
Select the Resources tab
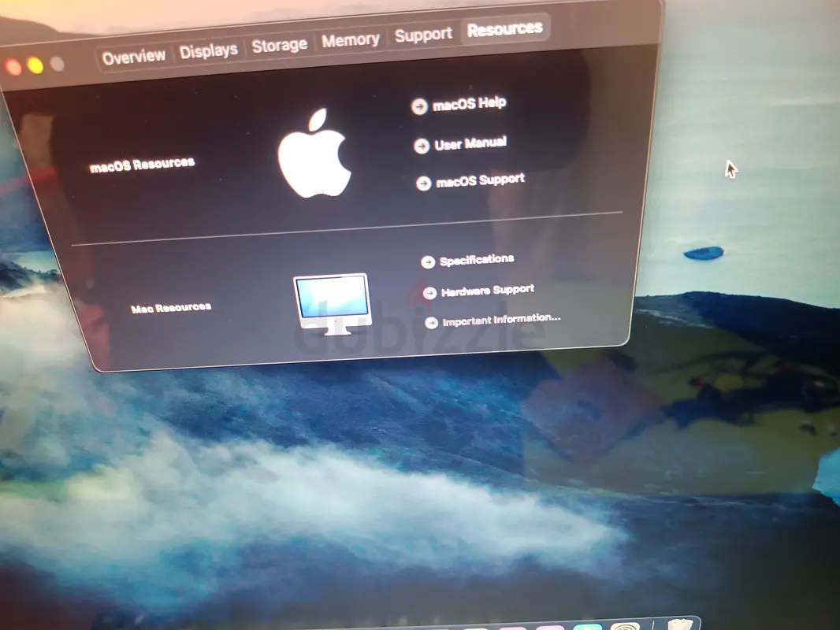pyautogui.click(x=504, y=30)
